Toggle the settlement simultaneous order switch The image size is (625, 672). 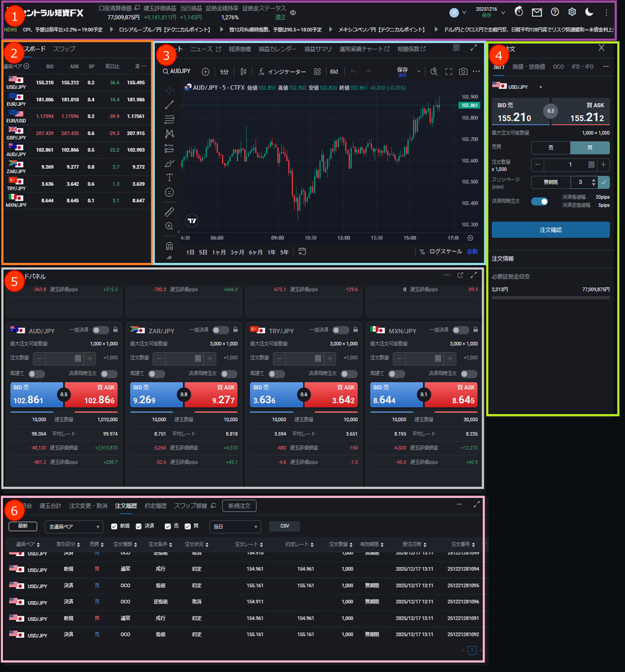[x=540, y=201]
